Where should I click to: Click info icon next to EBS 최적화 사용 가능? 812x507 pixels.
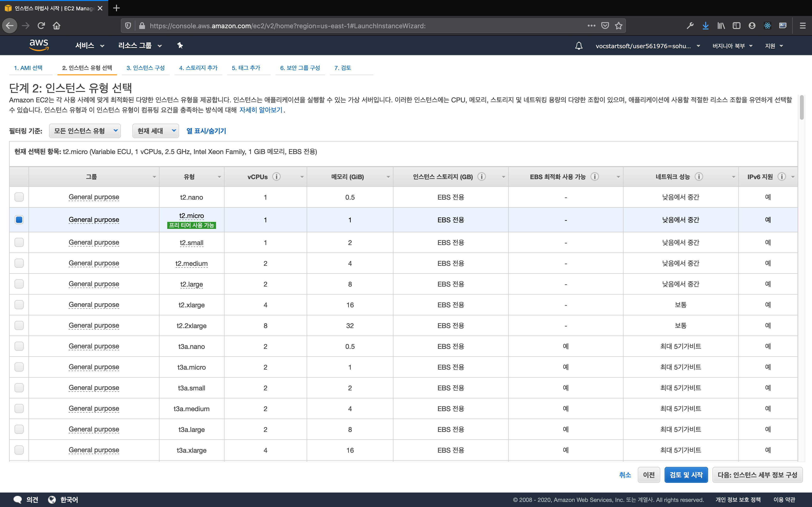tap(594, 177)
